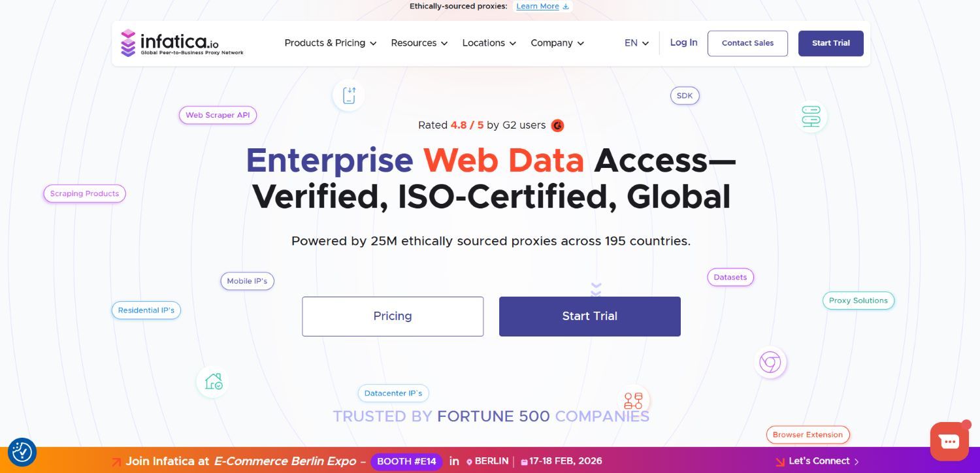Viewport: 980px width, 473px height.
Task: Click the mobile device data-transfer icon
Action: pyautogui.click(x=349, y=95)
